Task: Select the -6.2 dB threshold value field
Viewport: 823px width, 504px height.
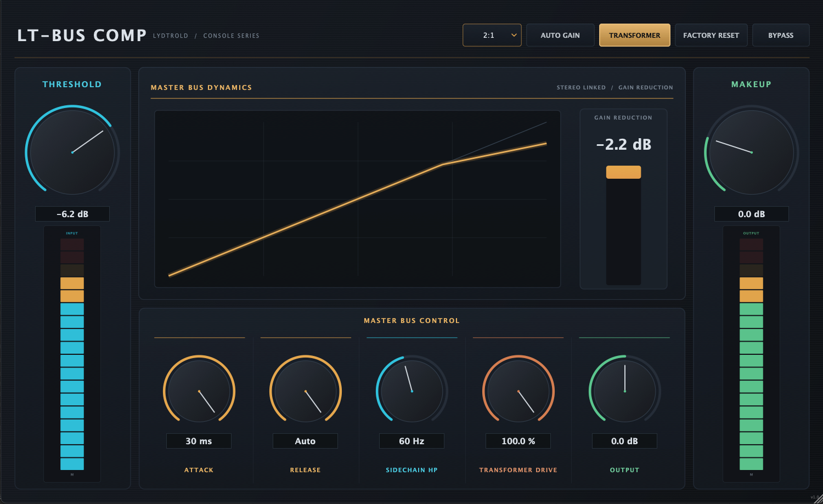Action: coord(72,214)
